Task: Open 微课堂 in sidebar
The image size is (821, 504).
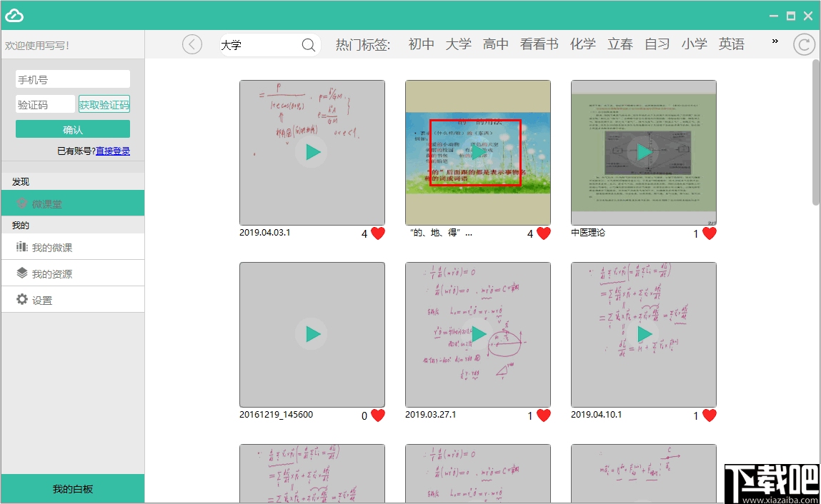Action: click(73, 203)
